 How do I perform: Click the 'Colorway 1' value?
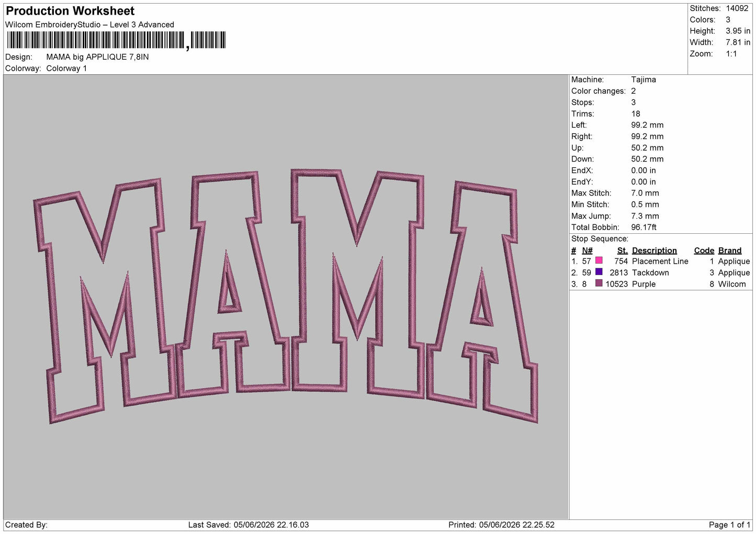point(66,69)
